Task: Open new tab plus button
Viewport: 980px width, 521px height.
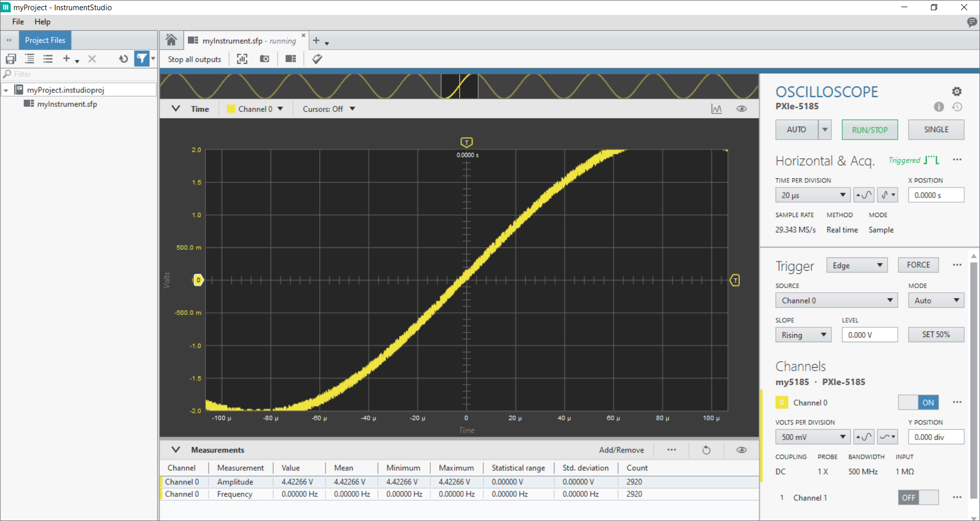Action: point(316,40)
